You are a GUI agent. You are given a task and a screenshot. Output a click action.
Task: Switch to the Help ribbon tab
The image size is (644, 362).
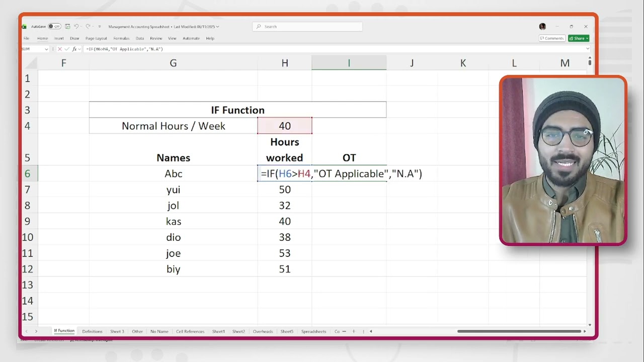click(x=210, y=38)
